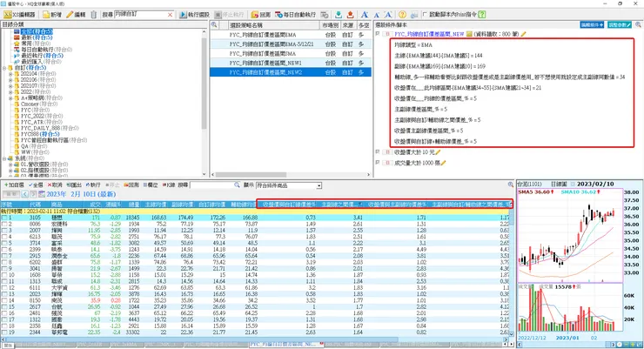Viewport: 644px width, 349px height.
Task: Reset font size with the third A icon
Action: (388, 15)
